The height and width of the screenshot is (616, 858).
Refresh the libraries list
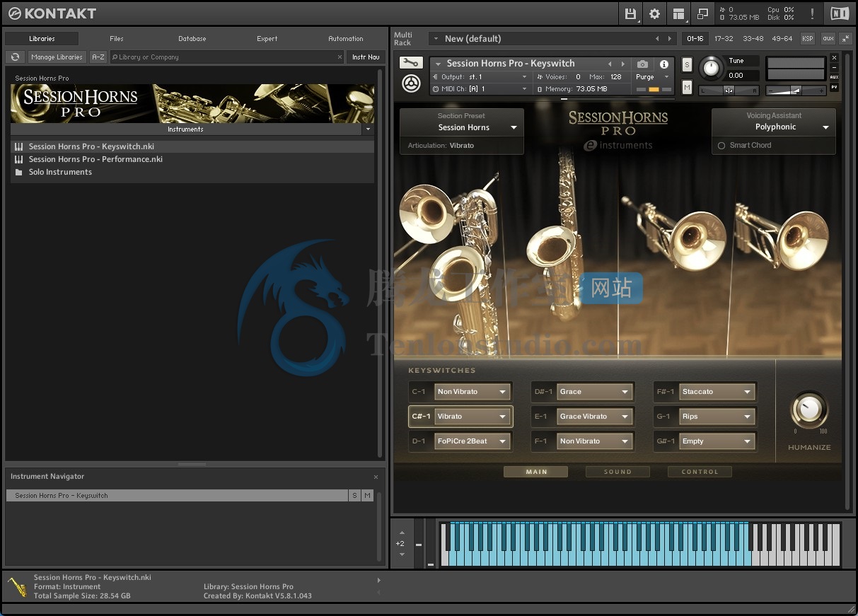pyautogui.click(x=15, y=57)
